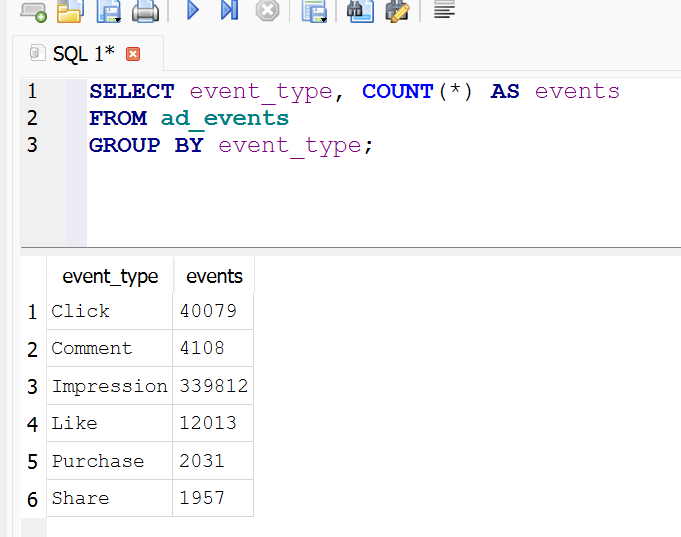The image size is (681, 537).
Task: Open find with binoculars icon
Action: 360,11
